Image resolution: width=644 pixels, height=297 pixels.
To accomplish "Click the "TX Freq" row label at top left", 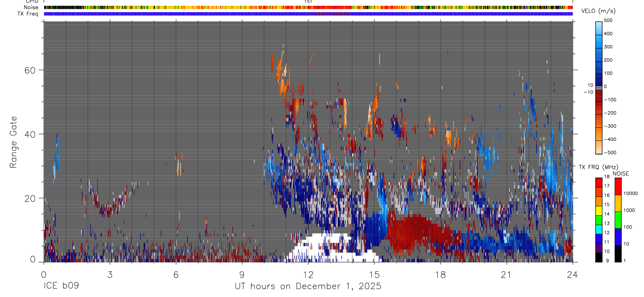I will pyautogui.click(x=28, y=14).
